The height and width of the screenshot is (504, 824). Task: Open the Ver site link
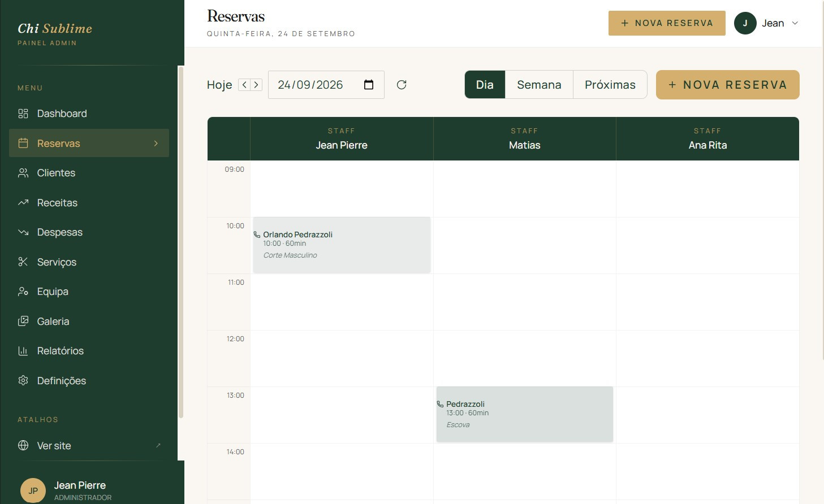(89, 446)
